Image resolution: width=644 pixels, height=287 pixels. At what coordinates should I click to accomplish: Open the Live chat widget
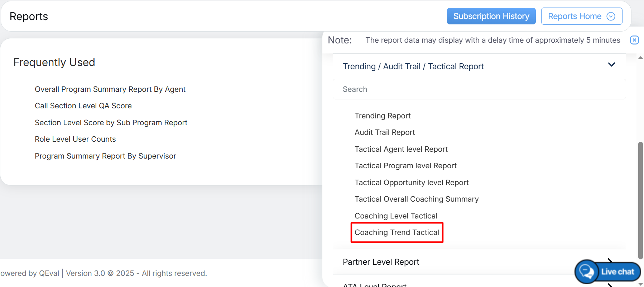pyautogui.click(x=608, y=272)
